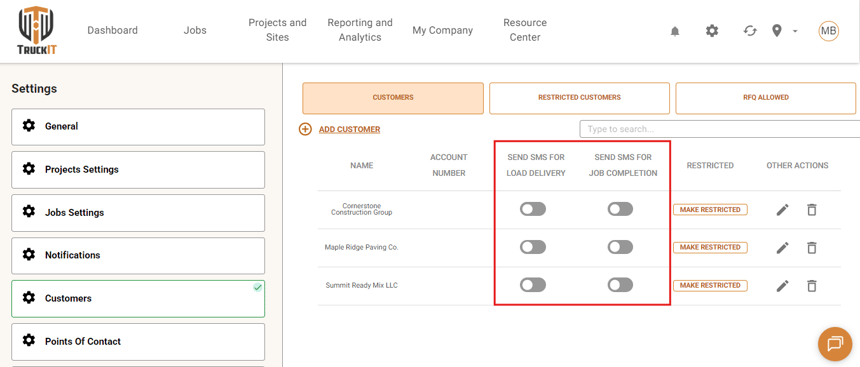
Task: Select Summit Ready Mix LLC name
Action: click(x=361, y=285)
